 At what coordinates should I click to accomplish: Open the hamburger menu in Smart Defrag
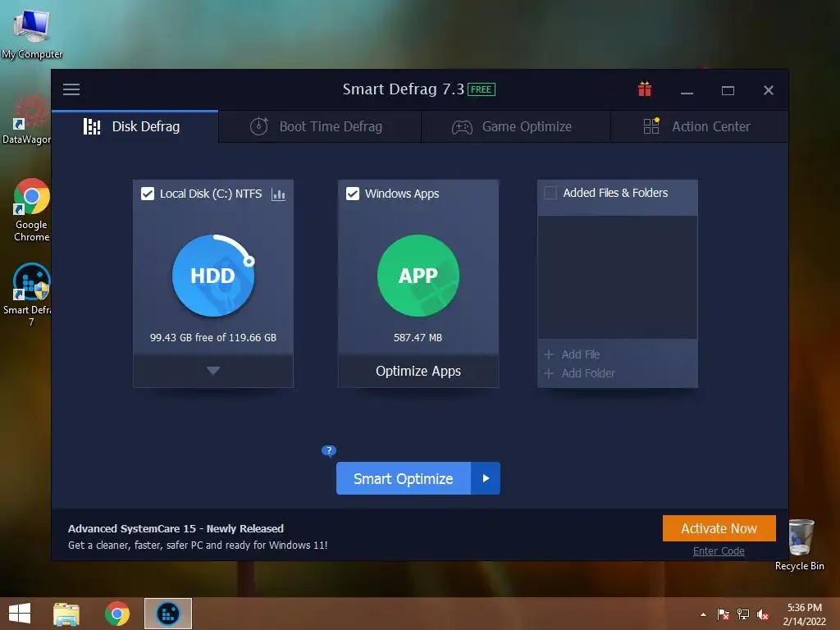[x=71, y=89]
